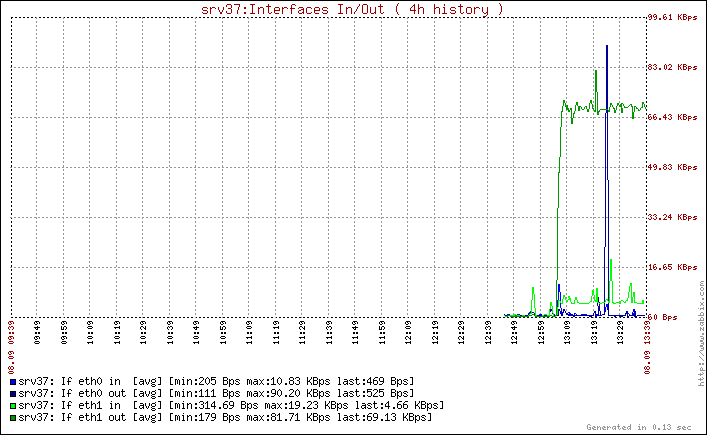707x435 pixels.
Task: Click the 10:59 time axis label
Action: pos(223,333)
